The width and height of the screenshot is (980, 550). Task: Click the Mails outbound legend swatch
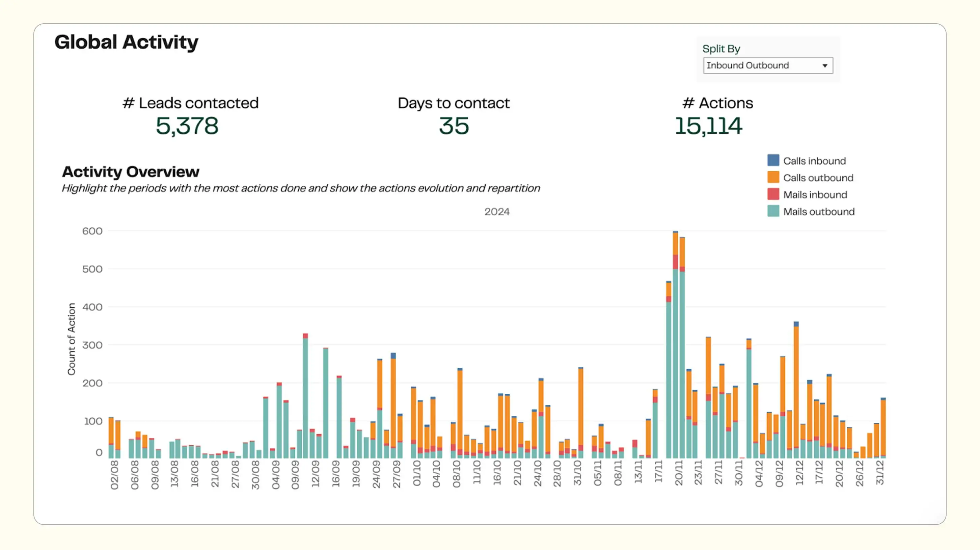(x=773, y=211)
